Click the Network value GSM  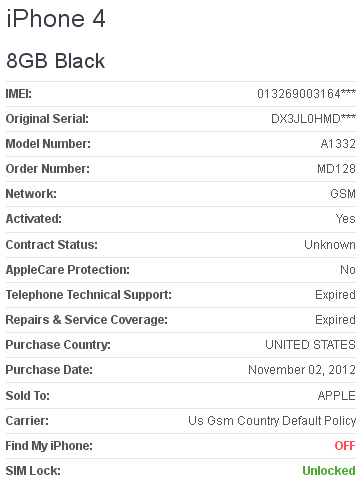coord(343,194)
